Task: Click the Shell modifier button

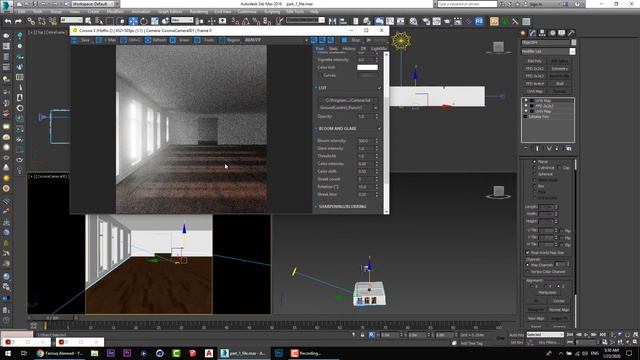Action: pyautogui.click(x=559, y=84)
